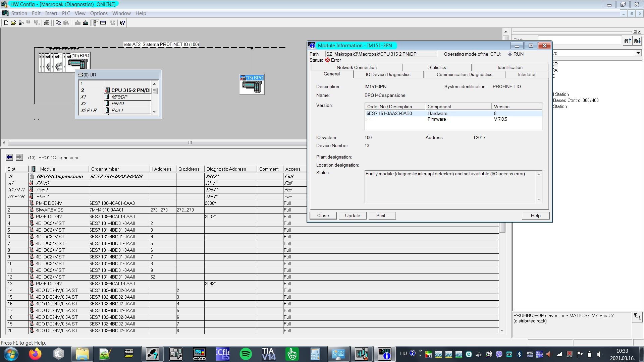The width and height of the screenshot is (644, 362).
Task: Open the catalog profile dropdown arrow
Action: pyautogui.click(x=638, y=53)
